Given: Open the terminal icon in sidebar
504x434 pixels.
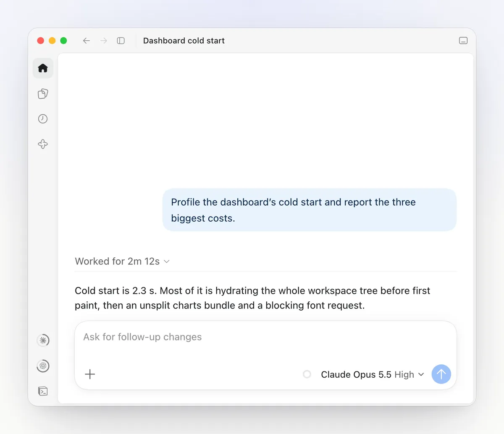Looking at the screenshot, I should [x=43, y=391].
